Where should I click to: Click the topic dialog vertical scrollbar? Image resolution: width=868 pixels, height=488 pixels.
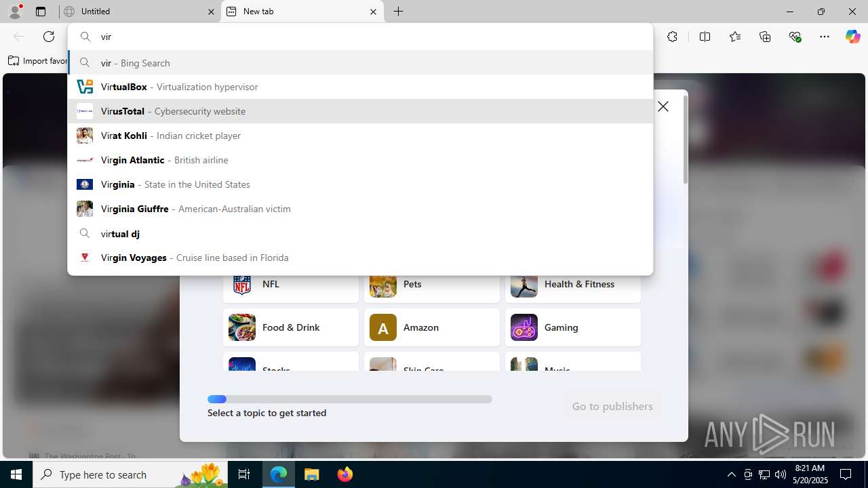(685, 139)
